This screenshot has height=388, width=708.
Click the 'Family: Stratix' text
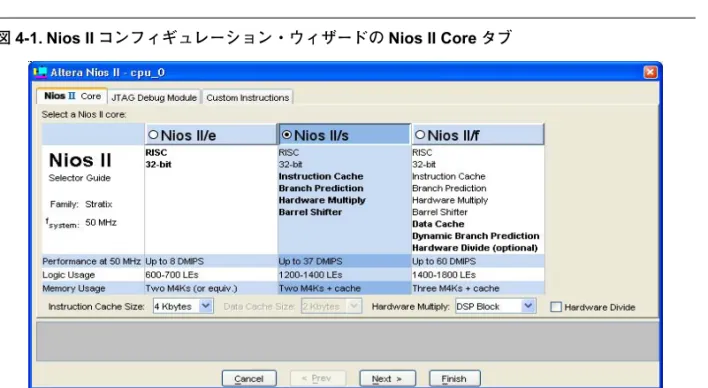point(81,204)
